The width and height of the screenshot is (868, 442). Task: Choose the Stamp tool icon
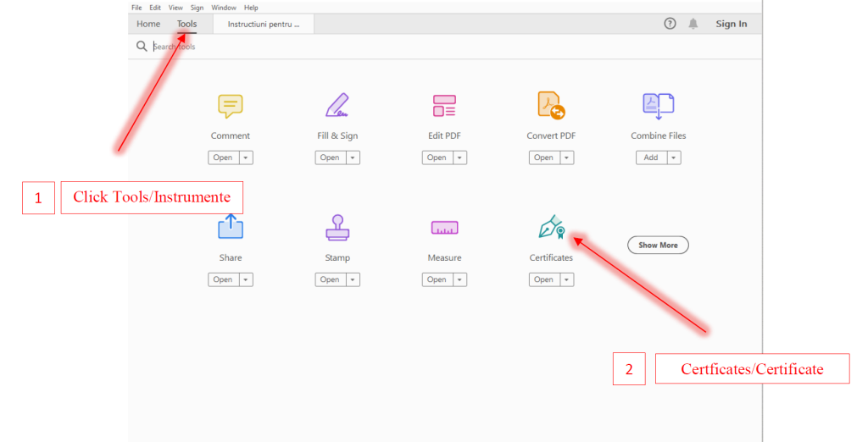pyautogui.click(x=337, y=227)
